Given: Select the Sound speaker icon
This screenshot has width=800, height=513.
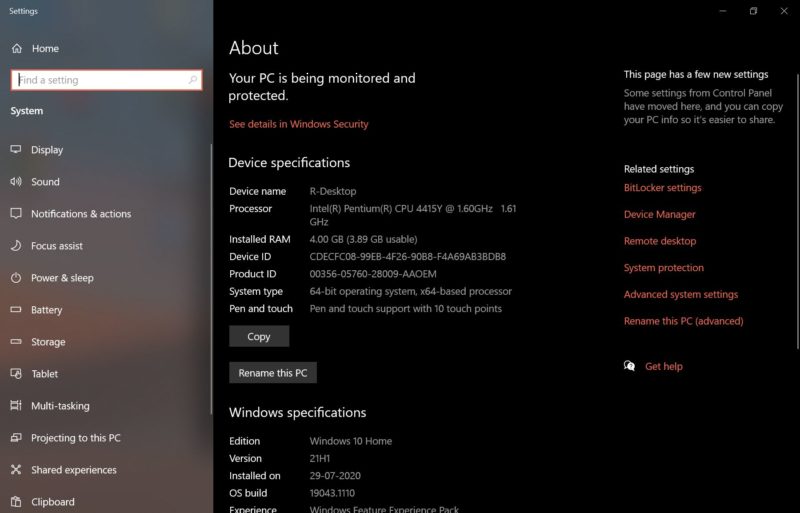Looking at the screenshot, I should 16,182.
